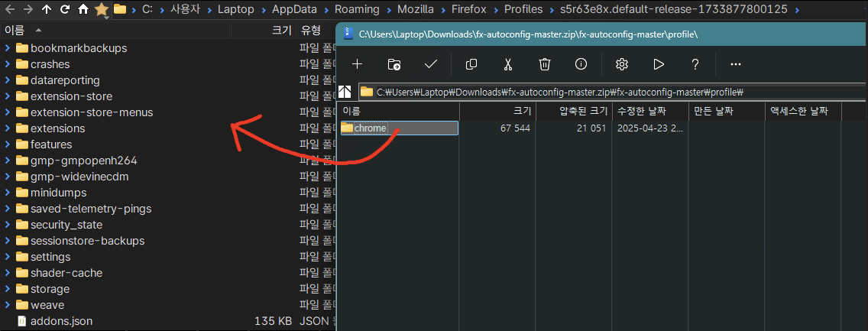Screen dimensions: 868x331
Task: Go forward in file explorer navigation
Action: [x=28, y=9]
